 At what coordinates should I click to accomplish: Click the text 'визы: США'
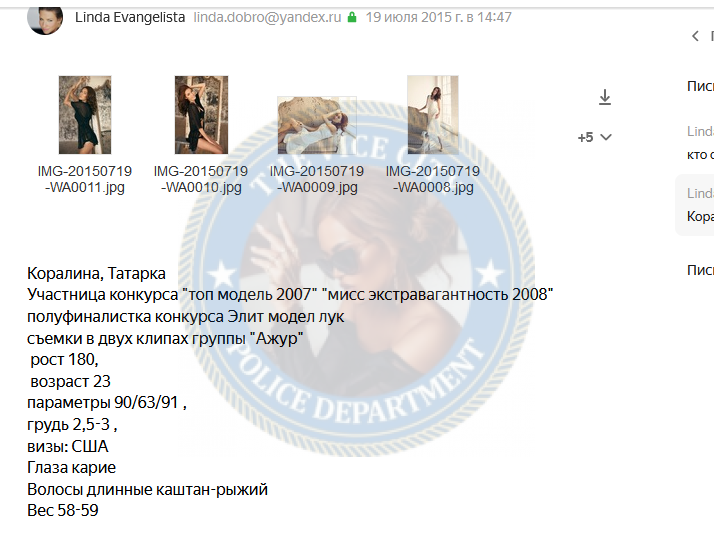[x=68, y=446]
